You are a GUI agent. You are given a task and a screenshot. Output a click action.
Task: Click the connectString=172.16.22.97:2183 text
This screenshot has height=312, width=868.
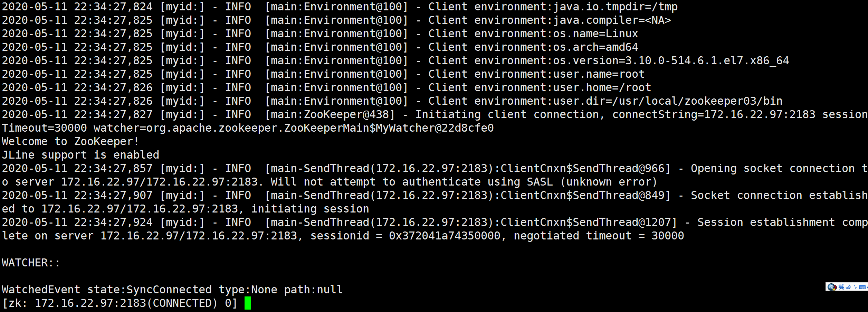point(714,114)
